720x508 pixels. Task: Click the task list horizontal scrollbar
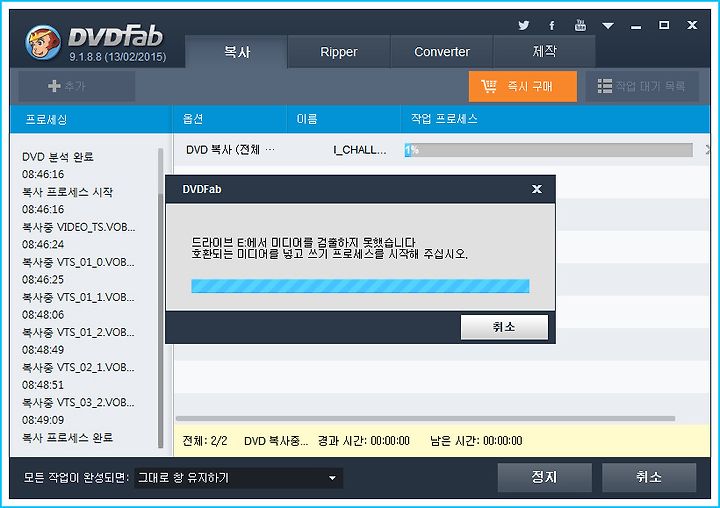tap(425, 418)
